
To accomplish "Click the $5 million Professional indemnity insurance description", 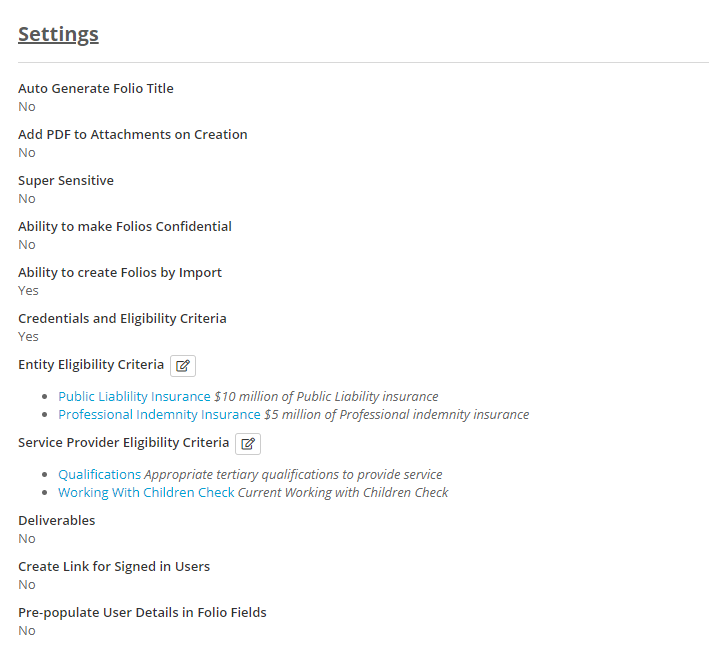I will coord(396,415).
